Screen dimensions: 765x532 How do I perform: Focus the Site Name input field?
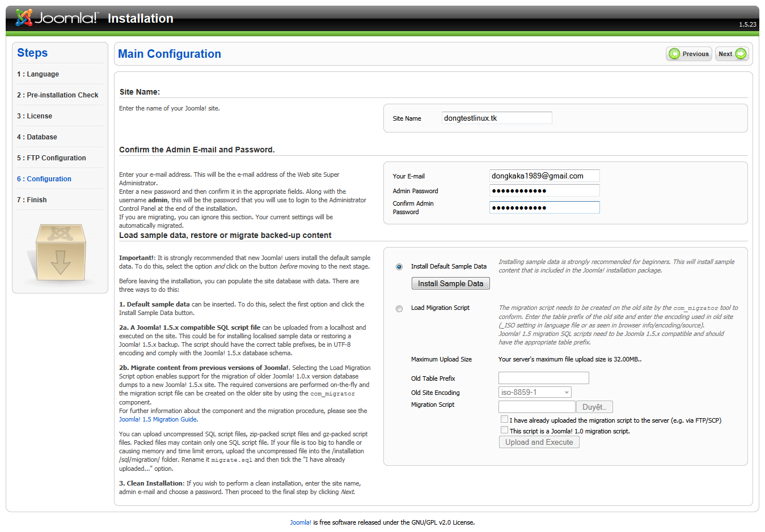(x=497, y=118)
